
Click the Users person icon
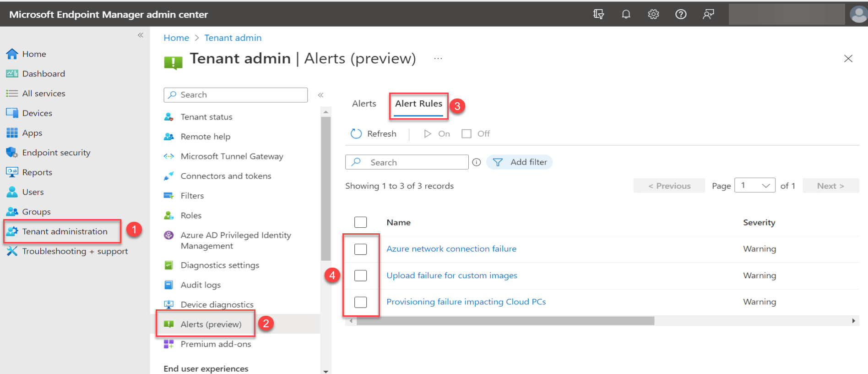coord(12,192)
